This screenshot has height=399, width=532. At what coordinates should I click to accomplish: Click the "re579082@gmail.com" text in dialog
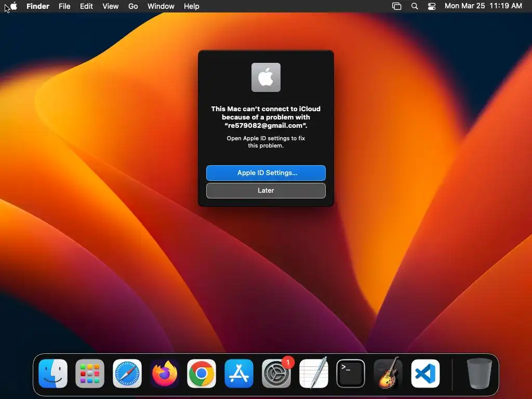(266, 126)
